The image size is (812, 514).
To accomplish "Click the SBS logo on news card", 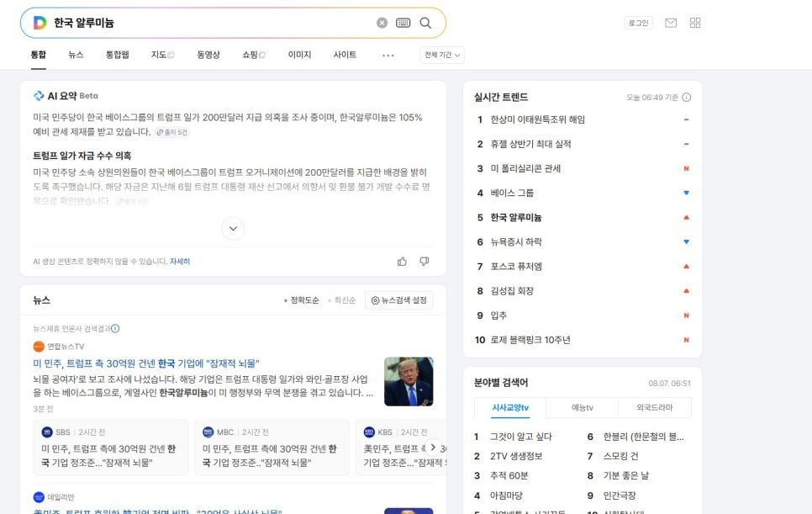I will (x=47, y=432).
